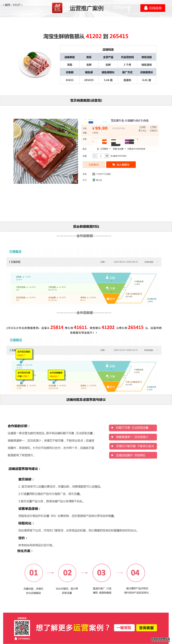The image size is (172, 644).
Task: Click the 2 个月 operation time table cell
Action: click(127, 65)
